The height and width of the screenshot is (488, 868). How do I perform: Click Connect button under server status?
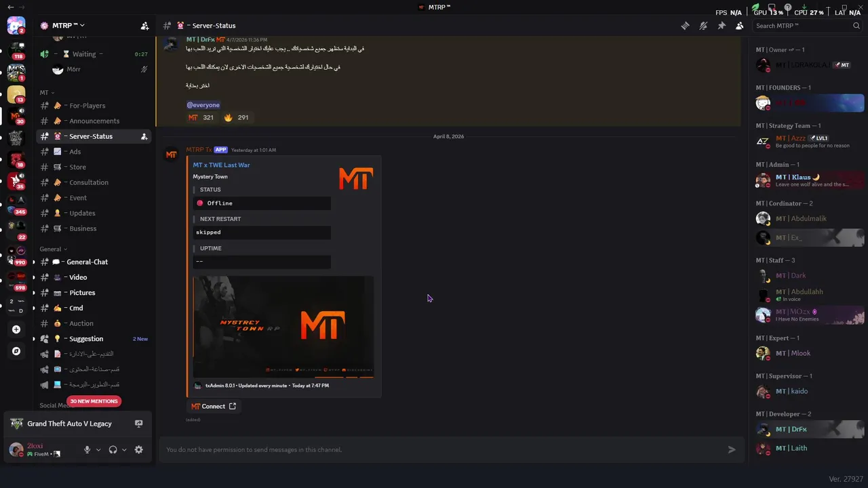click(x=214, y=406)
